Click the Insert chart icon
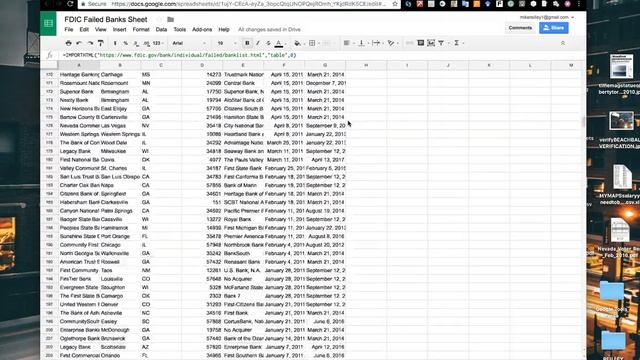 (431, 43)
